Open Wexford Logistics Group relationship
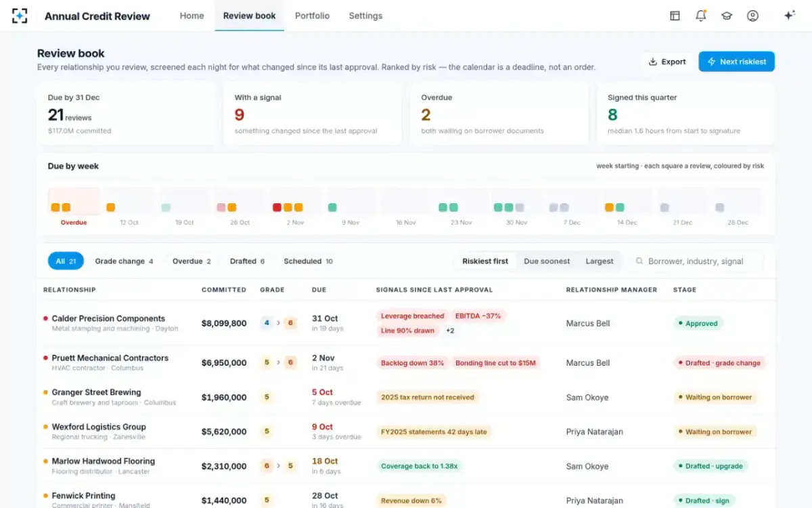Image resolution: width=812 pixels, height=508 pixels. 99,427
